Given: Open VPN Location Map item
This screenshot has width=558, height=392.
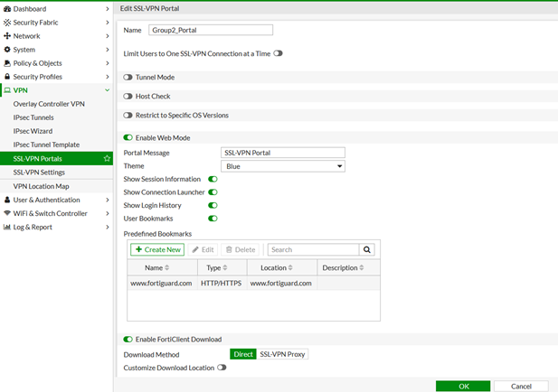Looking at the screenshot, I should tap(41, 186).
